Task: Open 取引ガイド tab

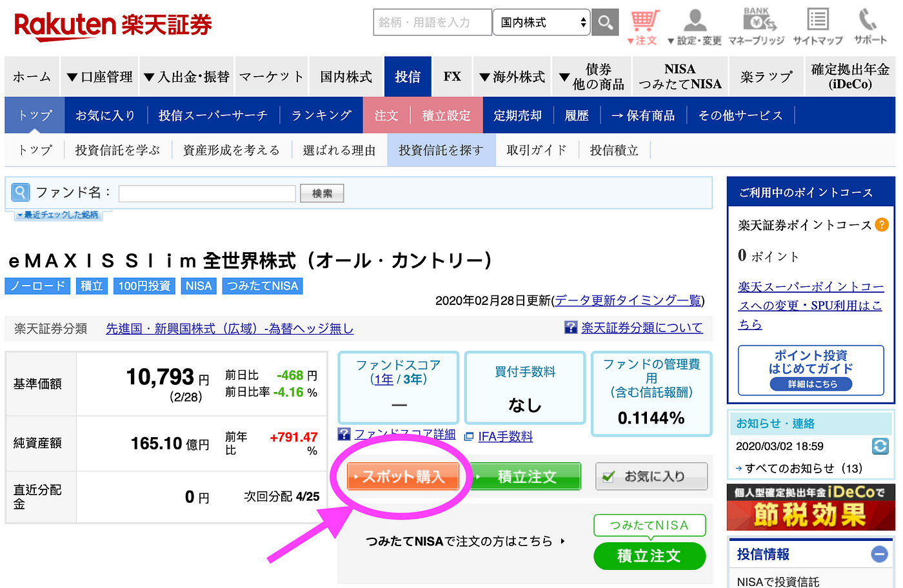Action: tap(537, 150)
